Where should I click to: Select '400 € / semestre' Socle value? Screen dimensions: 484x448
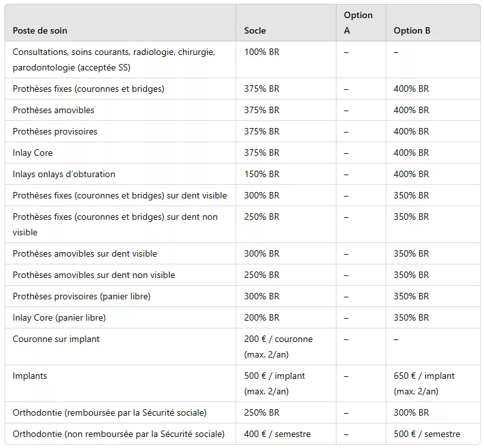[x=277, y=434]
